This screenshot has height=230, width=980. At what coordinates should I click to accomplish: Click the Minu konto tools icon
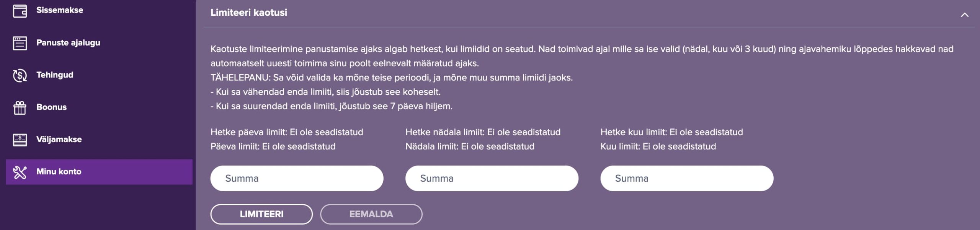tap(20, 172)
